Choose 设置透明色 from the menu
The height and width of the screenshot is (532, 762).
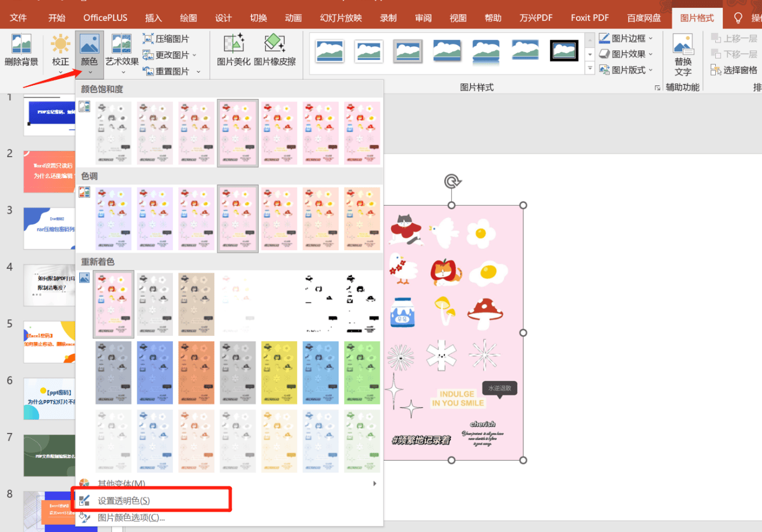(124, 500)
